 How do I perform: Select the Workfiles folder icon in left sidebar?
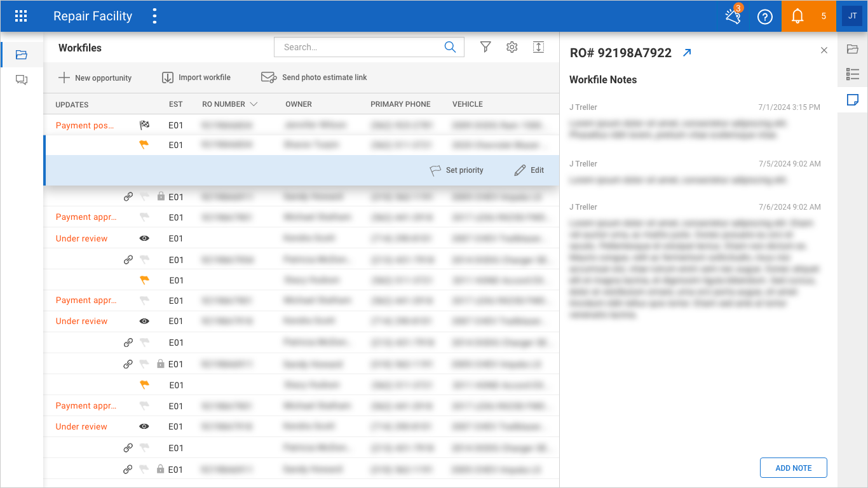coord(22,55)
